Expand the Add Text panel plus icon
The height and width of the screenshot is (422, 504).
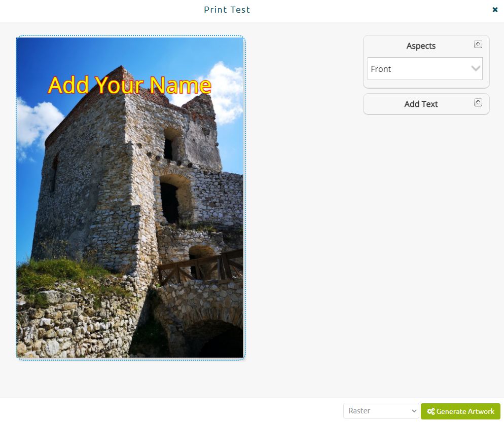click(478, 102)
